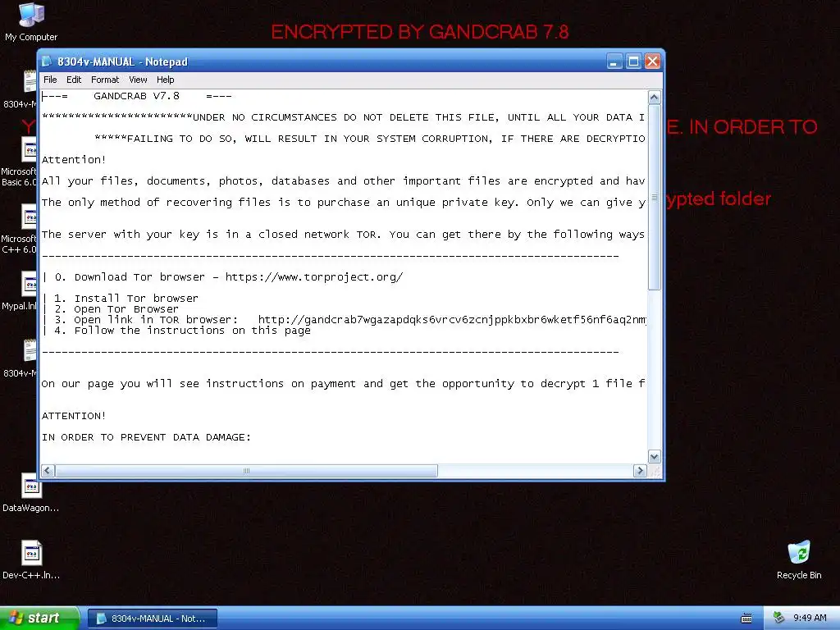This screenshot has height=630, width=840.
Task: Open the Edit menu
Action: (x=74, y=80)
